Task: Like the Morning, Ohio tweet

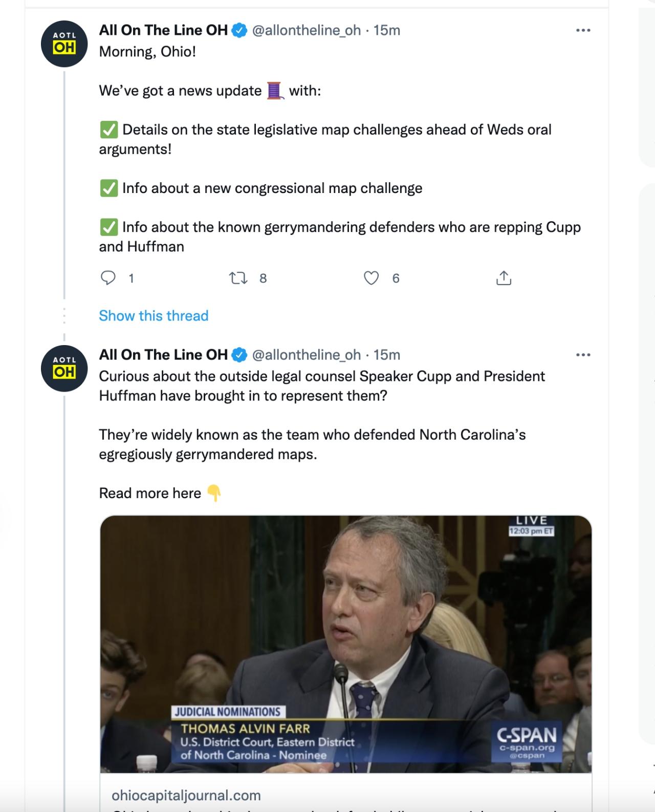Action: click(371, 278)
